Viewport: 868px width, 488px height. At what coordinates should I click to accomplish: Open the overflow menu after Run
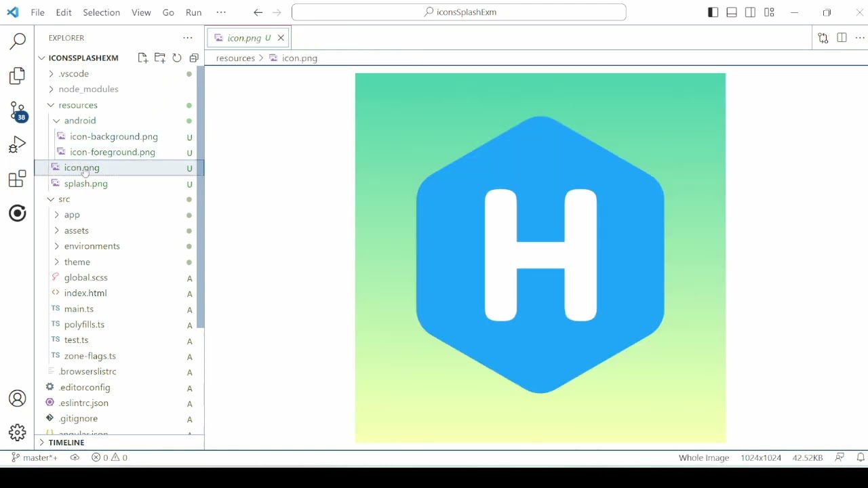pos(221,12)
